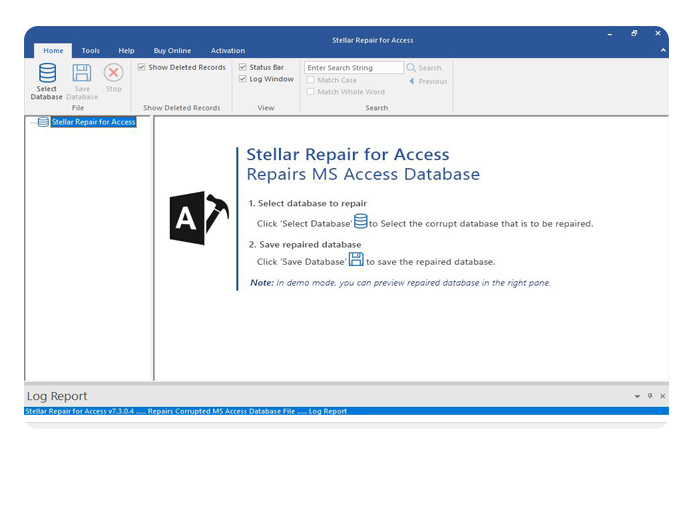Enable the Match Case checkbox
Viewport: 699px width, 518px height.
pyautogui.click(x=311, y=80)
